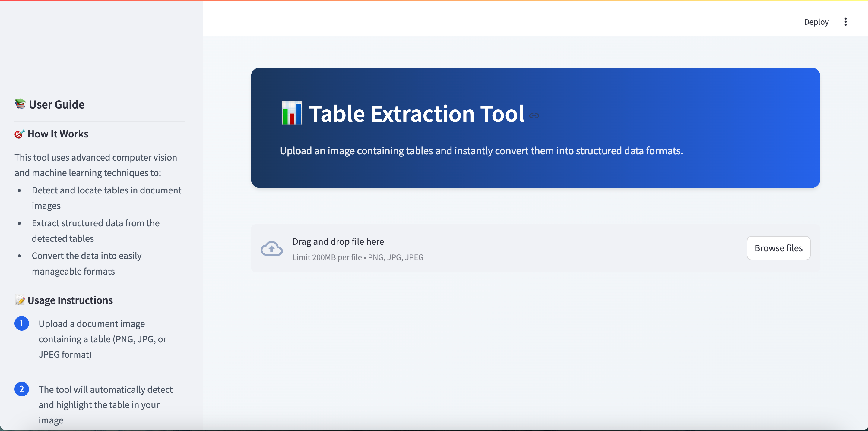868x431 pixels.
Task: Click the Usage Instructions heading text
Action: click(x=70, y=300)
